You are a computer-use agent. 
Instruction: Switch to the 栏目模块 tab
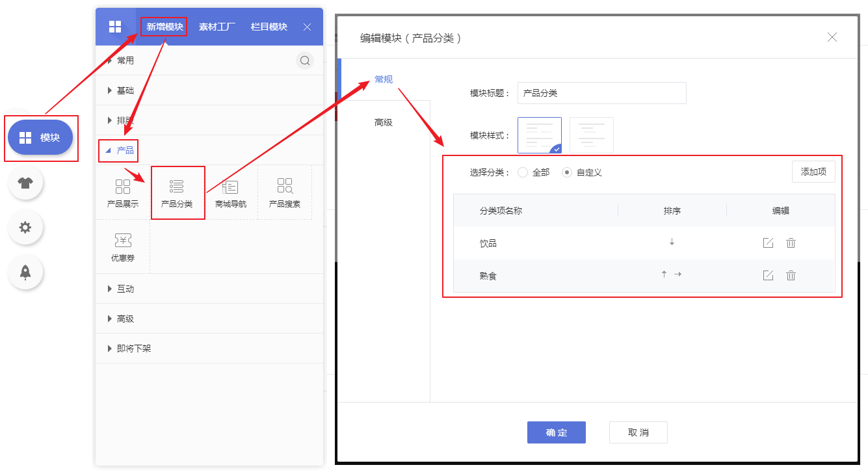pos(269,27)
